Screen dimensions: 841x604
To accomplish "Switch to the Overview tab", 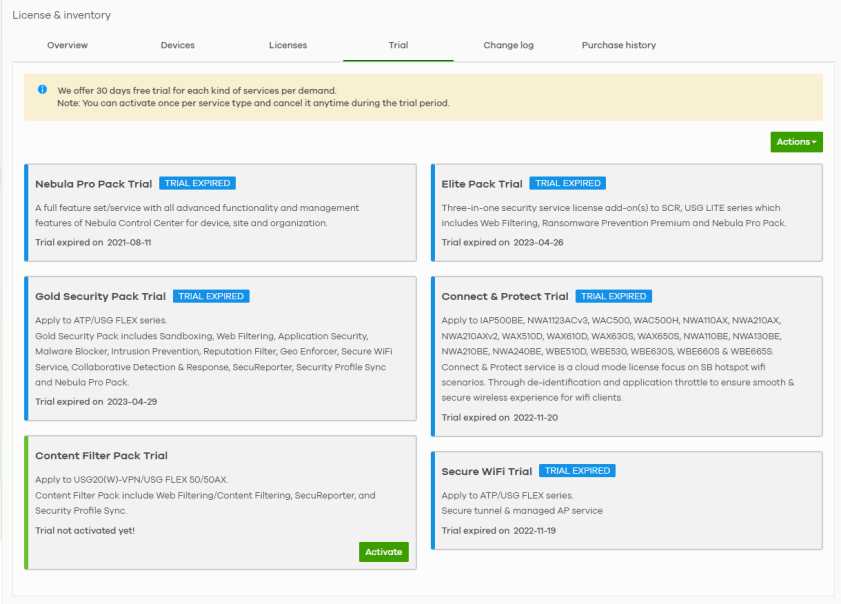I will click(68, 45).
